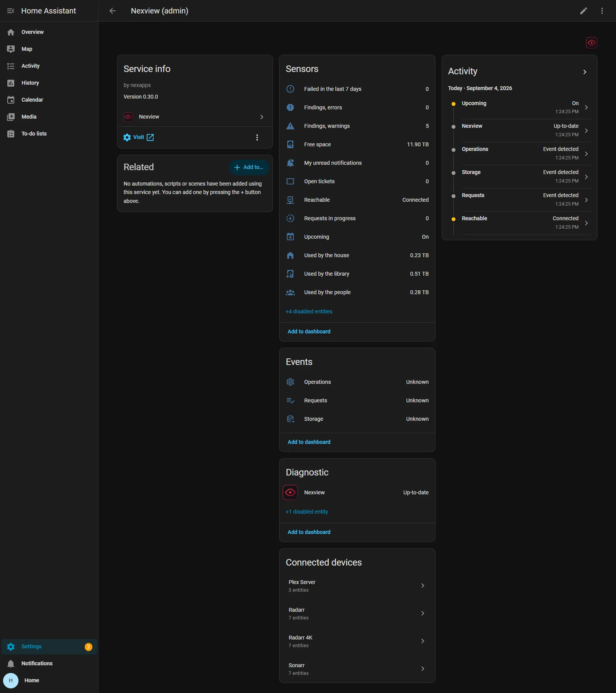This screenshot has height=693, width=616.
Task: Click the Storage event database icon
Action: [290, 419]
